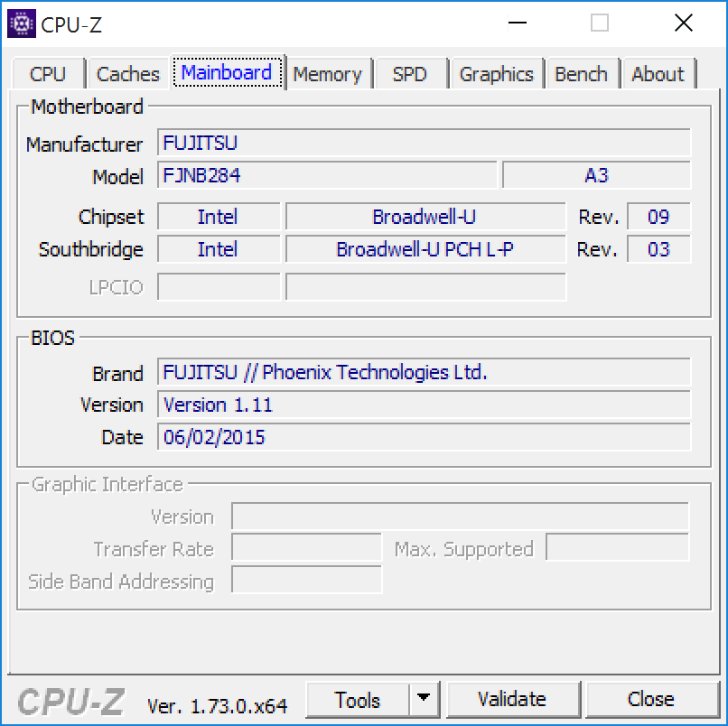Screen dimensions: 728x726
Task: Click the Tools button
Action: (358, 699)
